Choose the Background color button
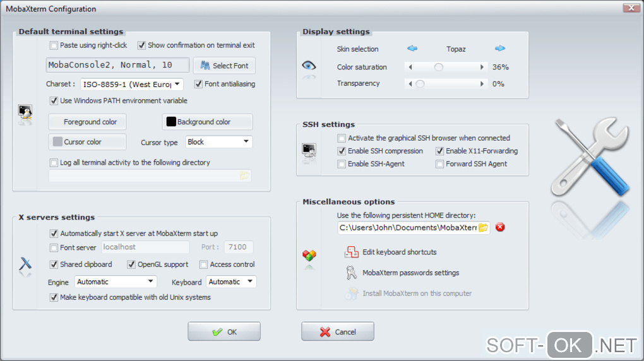The width and height of the screenshot is (644, 361). (x=208, y=122)
